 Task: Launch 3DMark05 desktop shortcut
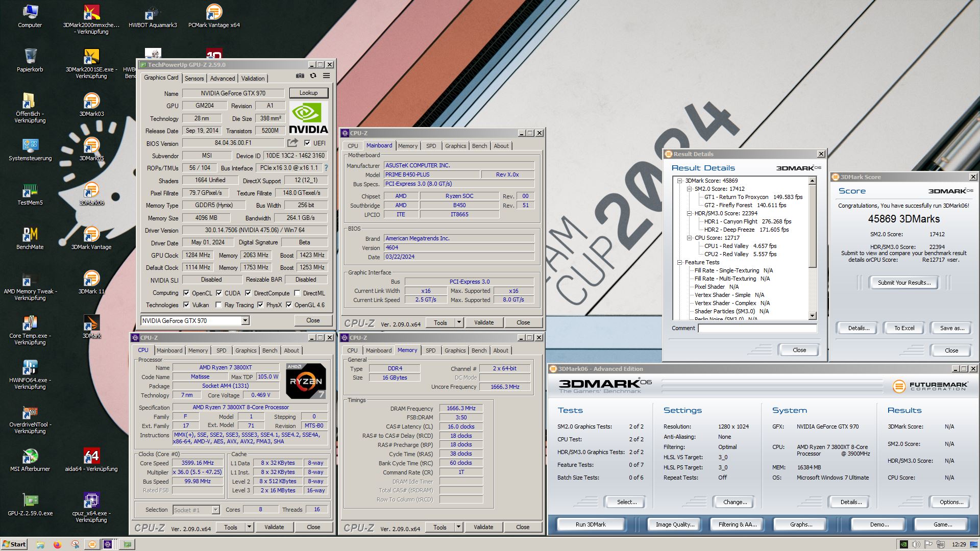(x=91, y=149)
